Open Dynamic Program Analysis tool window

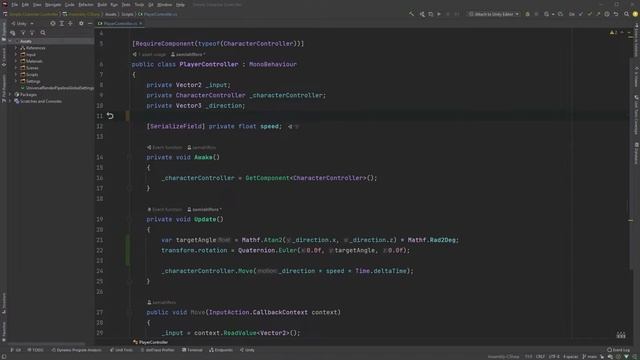point(76,350)
